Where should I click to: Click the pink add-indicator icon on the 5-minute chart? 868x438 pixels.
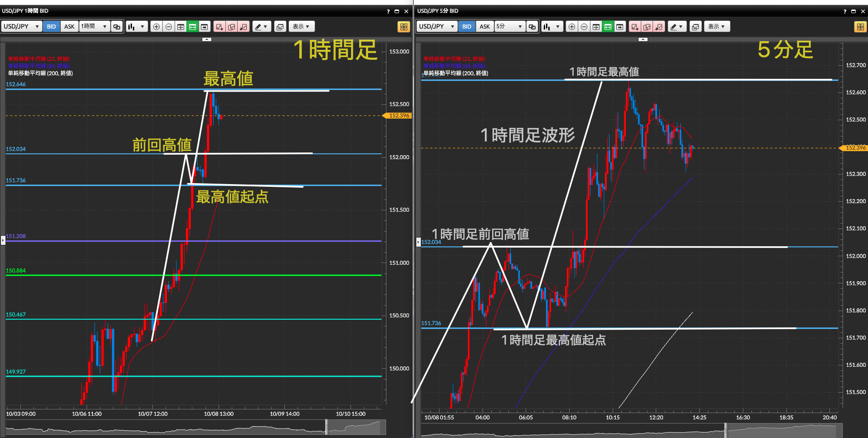point(635,27)
